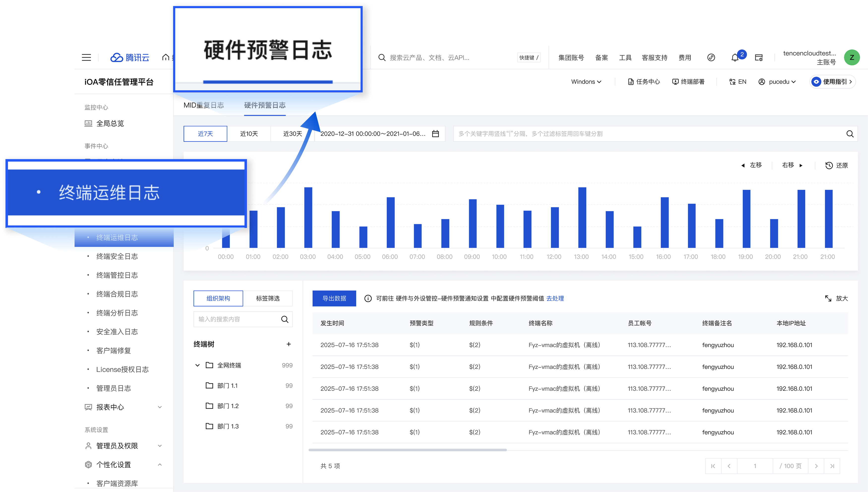
Task: Switch interface language via EN icon
Action: coord(738,81)
